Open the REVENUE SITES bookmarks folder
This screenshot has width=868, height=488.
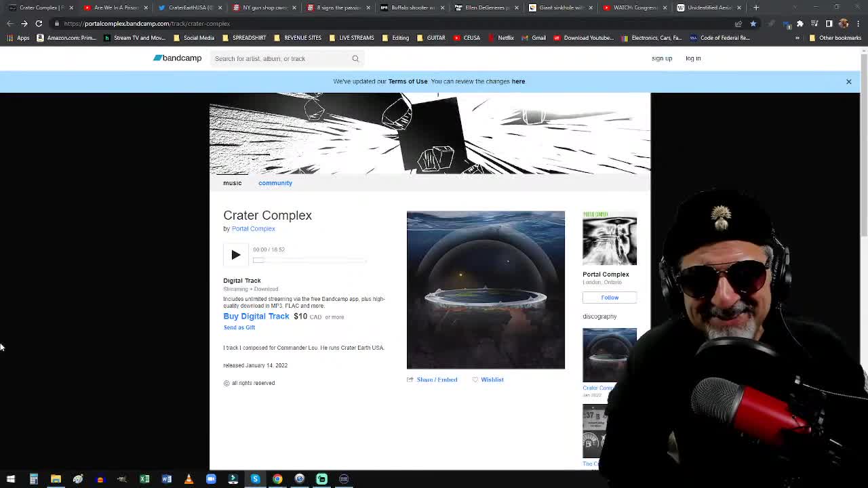pyautogui.click(x=298, y=38)
